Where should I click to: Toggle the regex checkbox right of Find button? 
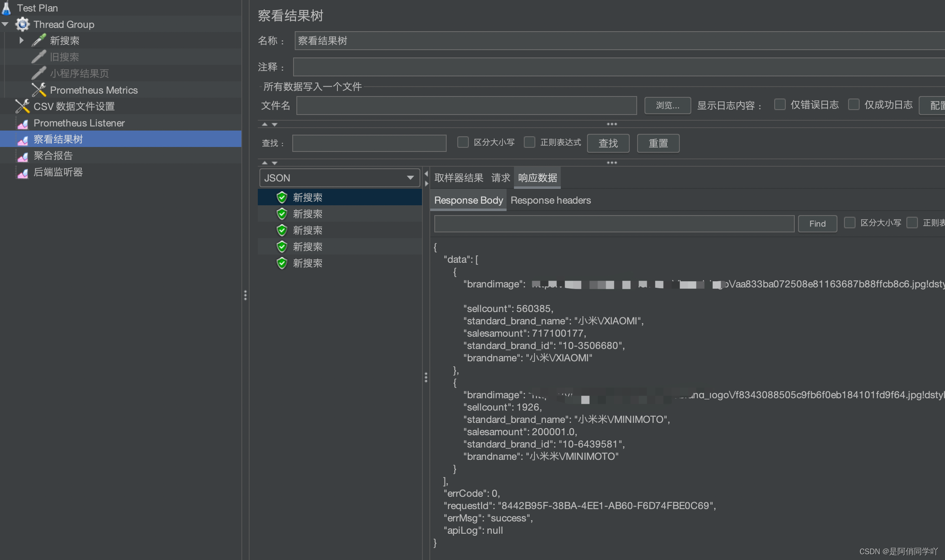912,223
